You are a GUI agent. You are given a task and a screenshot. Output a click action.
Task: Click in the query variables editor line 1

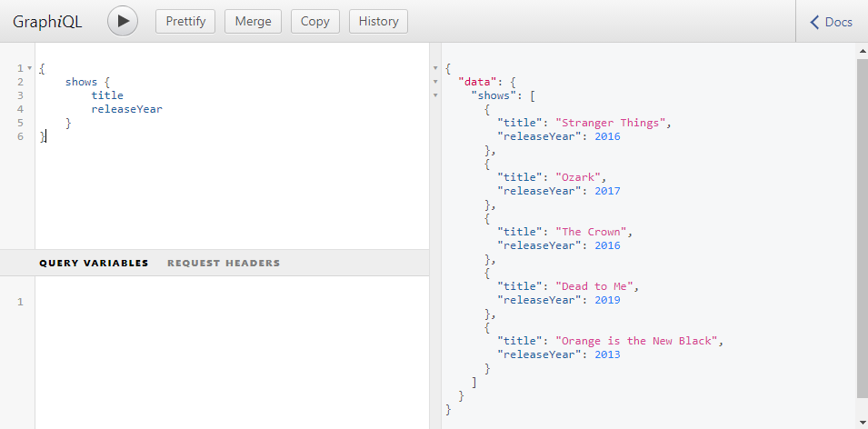click(x=232, y=302)
